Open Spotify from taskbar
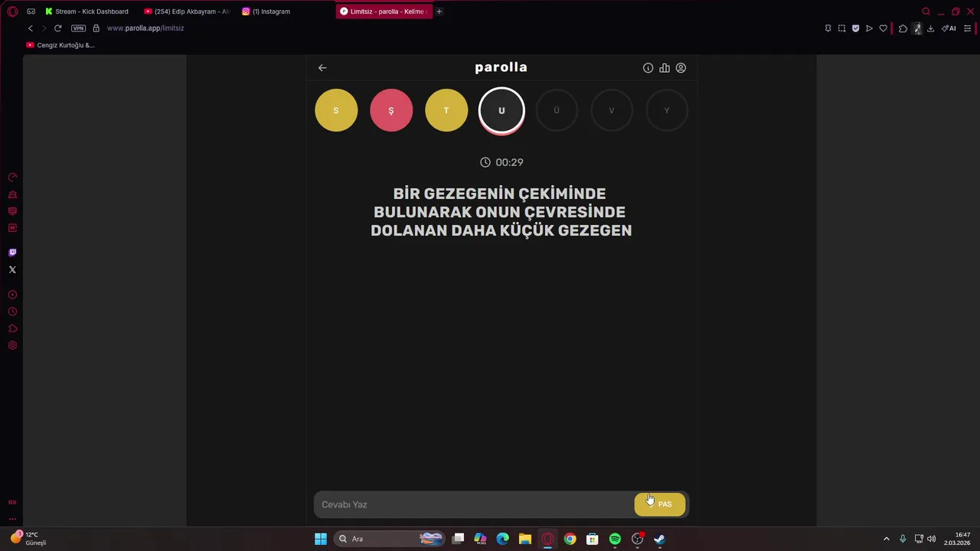Viewport: 980px width, 551px height. coord(615,539)
